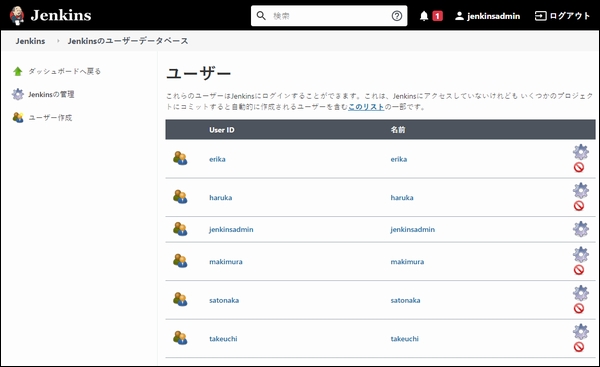
Task: Delete user takeuchi with red icon
Action: click(579, 347)
